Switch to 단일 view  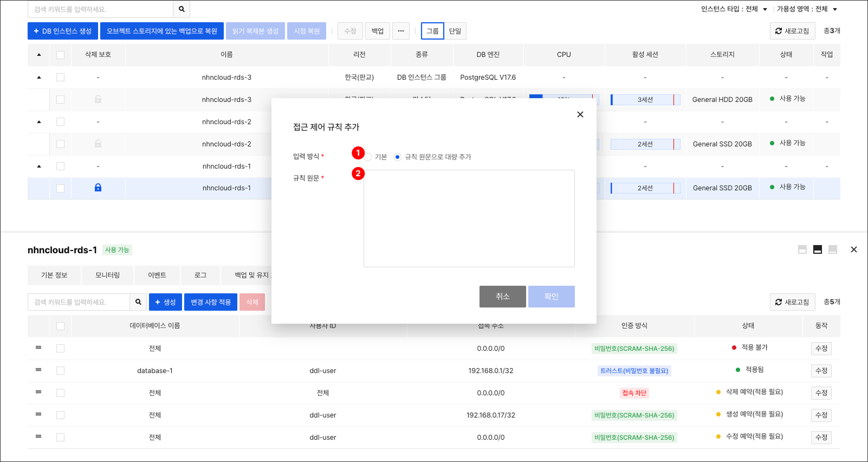[455, 31]
